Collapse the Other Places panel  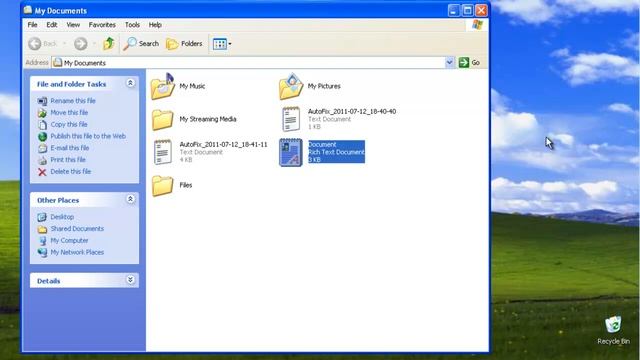[x=130, y=199]
